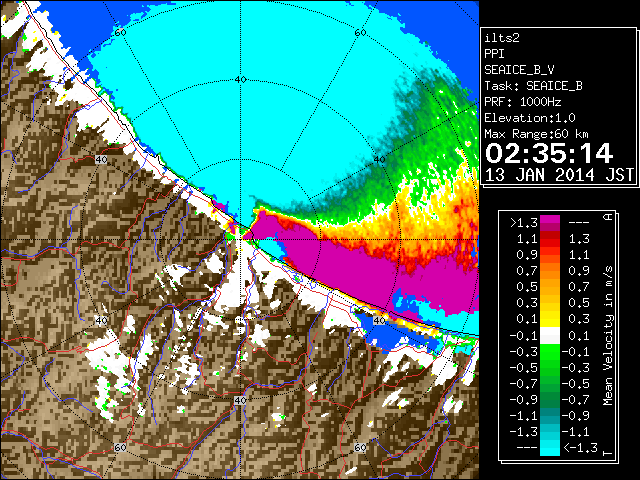Click the "Max Range:60 km" text
The image size is (640, 480).
pyautogui.click(x=536, y=134)
